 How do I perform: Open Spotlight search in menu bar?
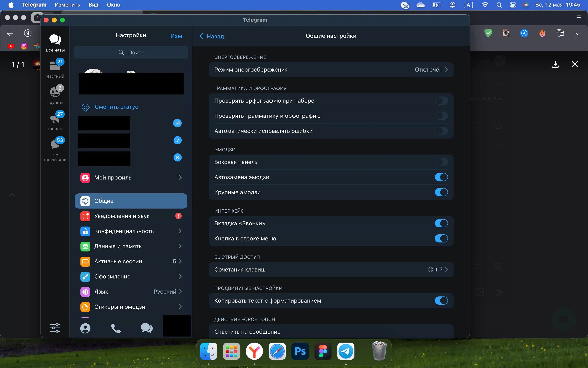click(x=499, y=5)
